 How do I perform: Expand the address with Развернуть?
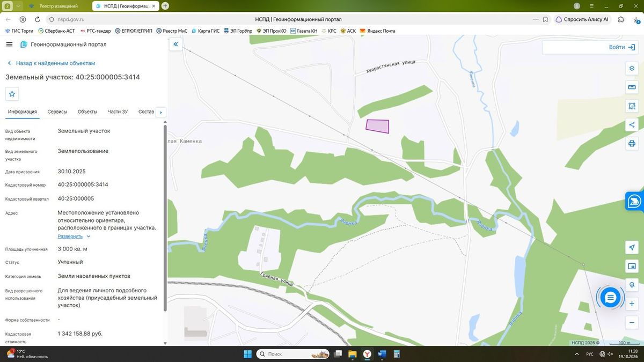[74, 237]
